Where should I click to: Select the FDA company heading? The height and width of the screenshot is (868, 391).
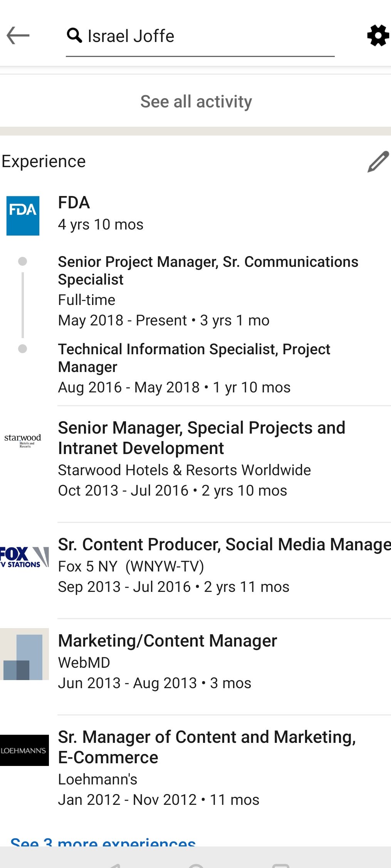coord(74,203)
